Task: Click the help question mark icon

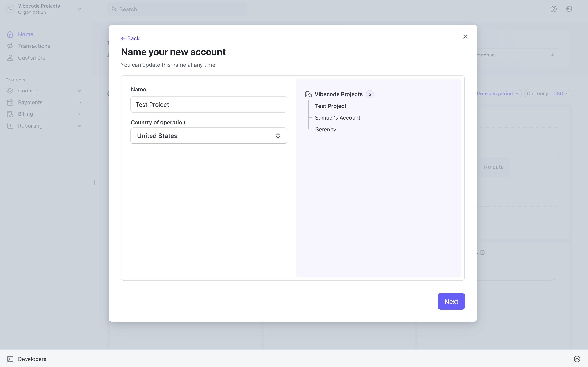Action: pyautogui.click(x=553, y=9)
